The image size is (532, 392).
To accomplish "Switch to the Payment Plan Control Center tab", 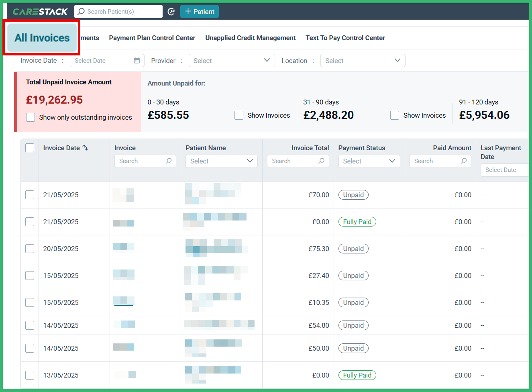I will point(152,38).
